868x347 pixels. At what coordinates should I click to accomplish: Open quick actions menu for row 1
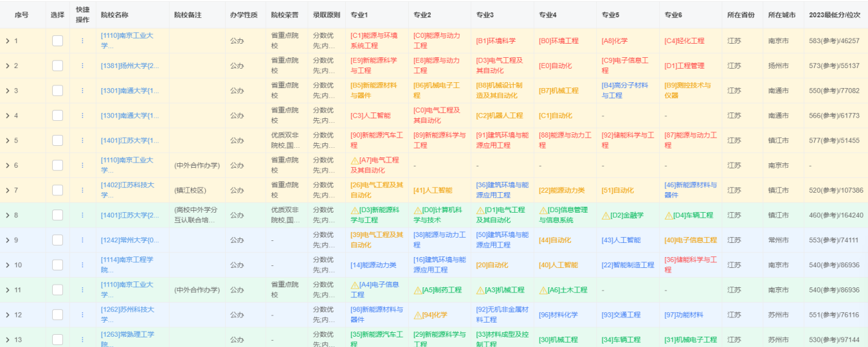click(82, 40)
